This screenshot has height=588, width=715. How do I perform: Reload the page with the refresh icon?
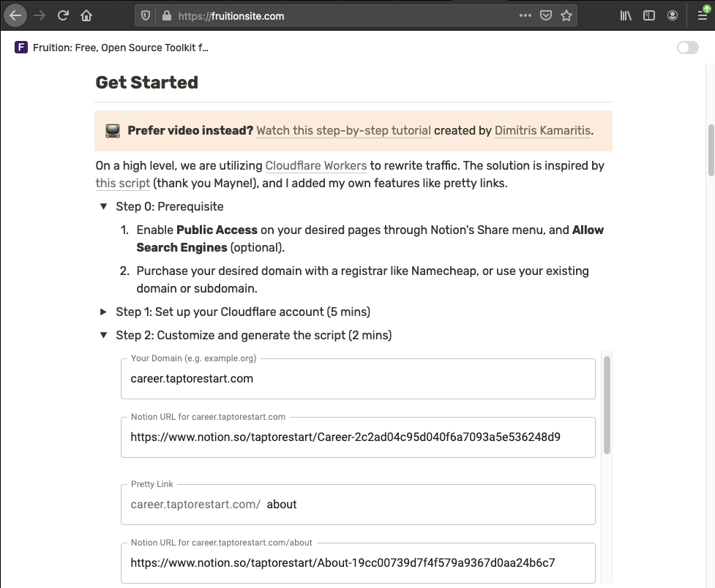[x=63, y=15]
